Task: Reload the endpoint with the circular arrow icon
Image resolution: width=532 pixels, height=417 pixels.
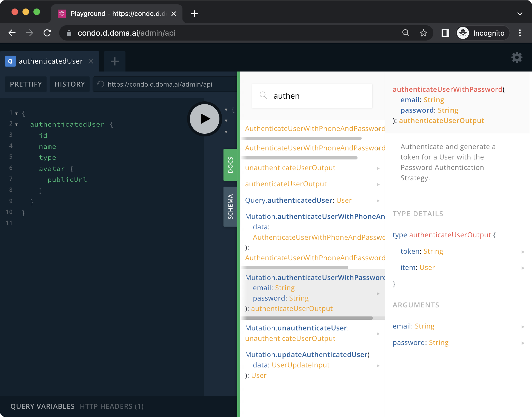Action: coord(100,84)
